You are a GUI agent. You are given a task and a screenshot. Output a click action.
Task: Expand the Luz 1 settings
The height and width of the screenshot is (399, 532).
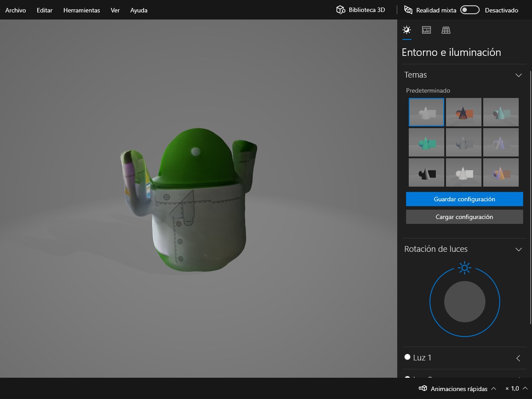(518, 358)
